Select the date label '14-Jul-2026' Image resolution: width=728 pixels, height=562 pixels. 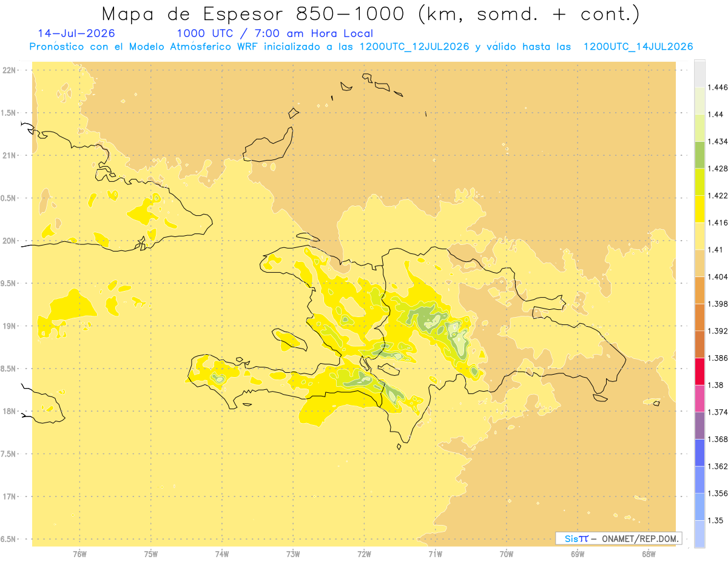coord(76,33)
